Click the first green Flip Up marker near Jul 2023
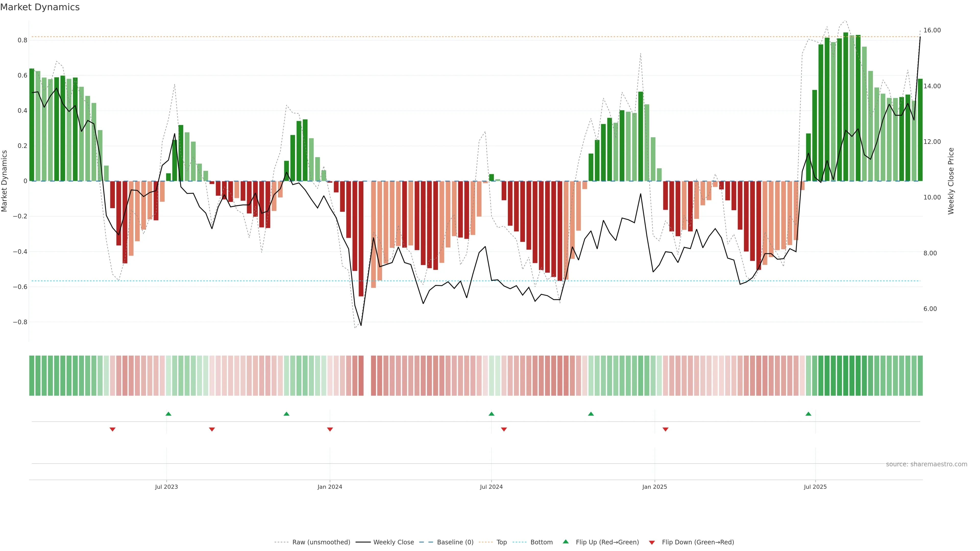The height and width of the screenshot is (551, 980). pyautogui.click(x=168, y=414)
